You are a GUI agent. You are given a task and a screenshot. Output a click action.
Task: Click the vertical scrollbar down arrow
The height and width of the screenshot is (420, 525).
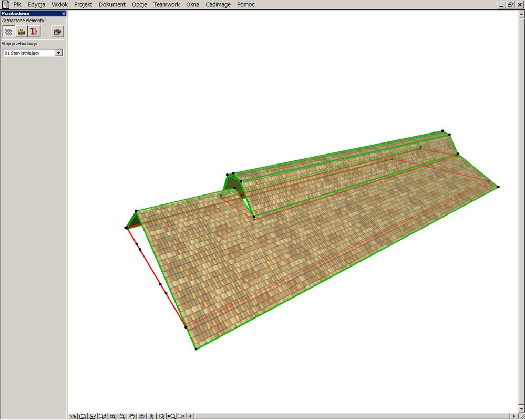point(522,409)
